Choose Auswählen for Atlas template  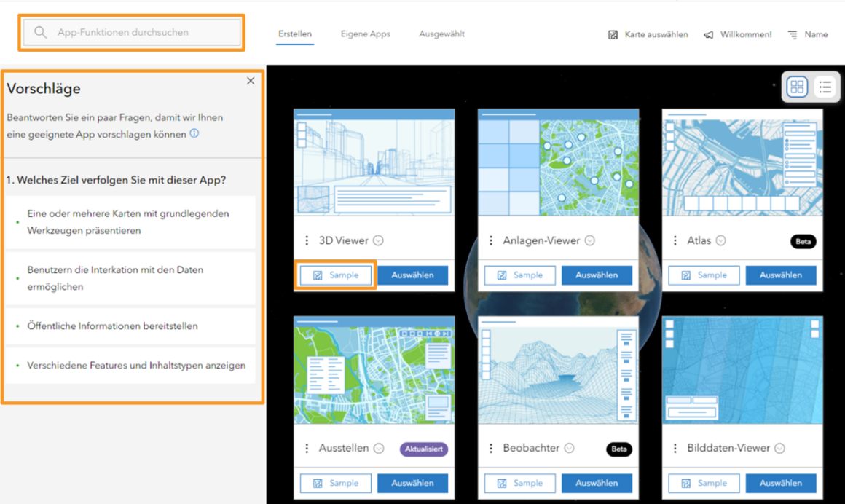[781, 275]
